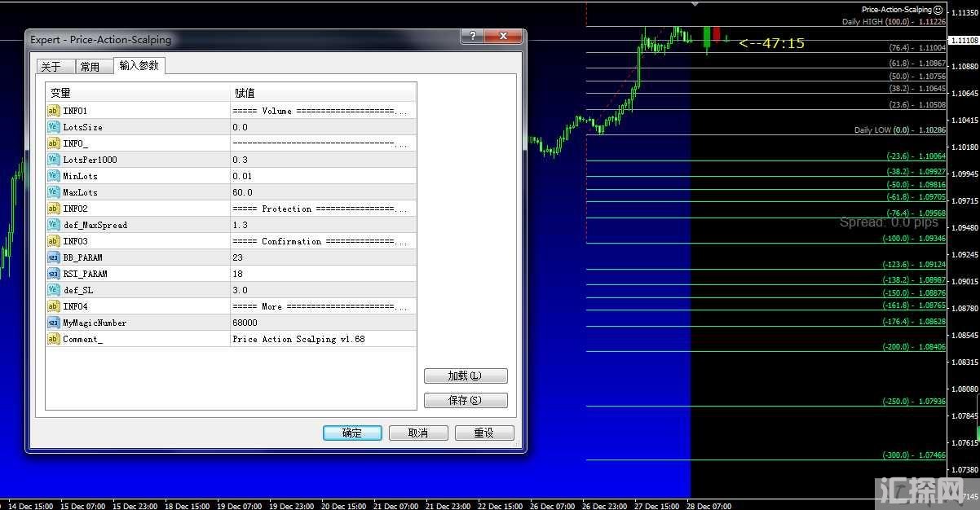Click the MyMagicNumber row icon
The height and width of the screenshot is (510, 980).
tap(53, 323)
